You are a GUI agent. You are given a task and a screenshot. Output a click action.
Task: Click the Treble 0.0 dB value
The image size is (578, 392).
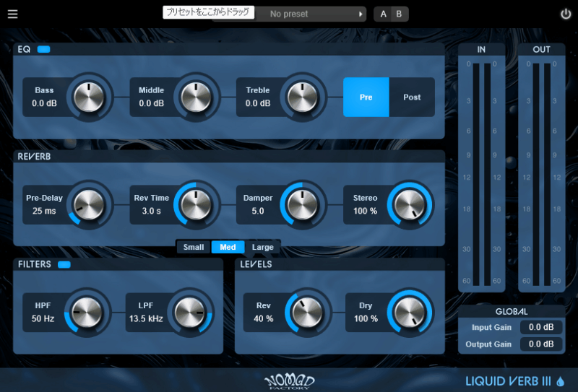pyautogui.click(x=258, y=103)
